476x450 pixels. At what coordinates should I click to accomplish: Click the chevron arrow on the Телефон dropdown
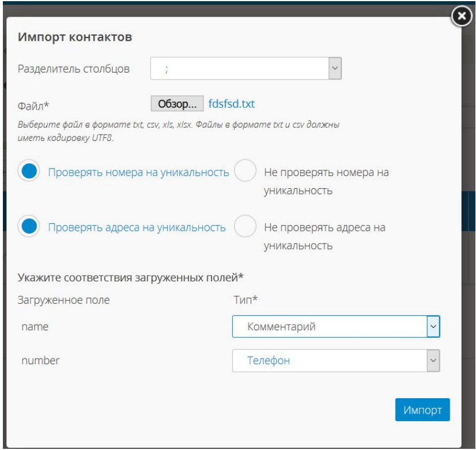(433, 361)
